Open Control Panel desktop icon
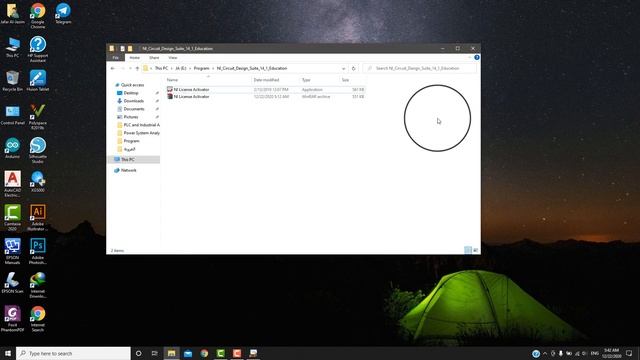The width and height of the screenshot is (640, 360). coord(12,114)
